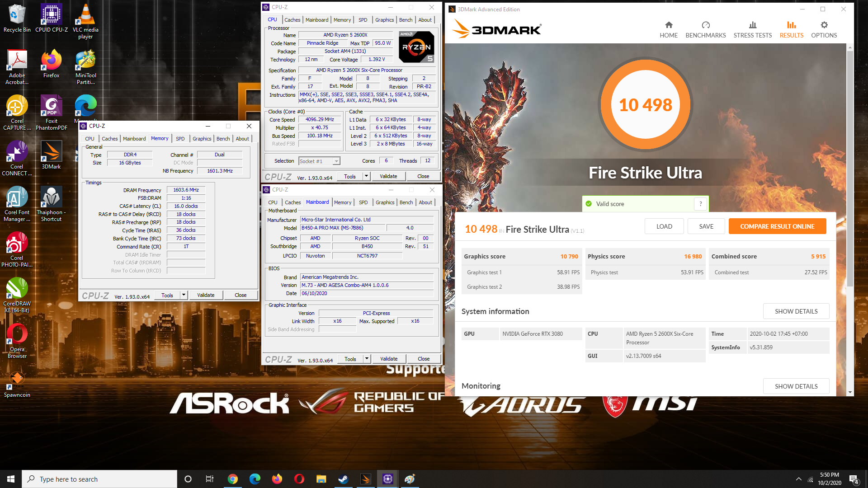The image size is (868, 488).
Task: Click the taskbar search box
Action: (x=99, y=479)
